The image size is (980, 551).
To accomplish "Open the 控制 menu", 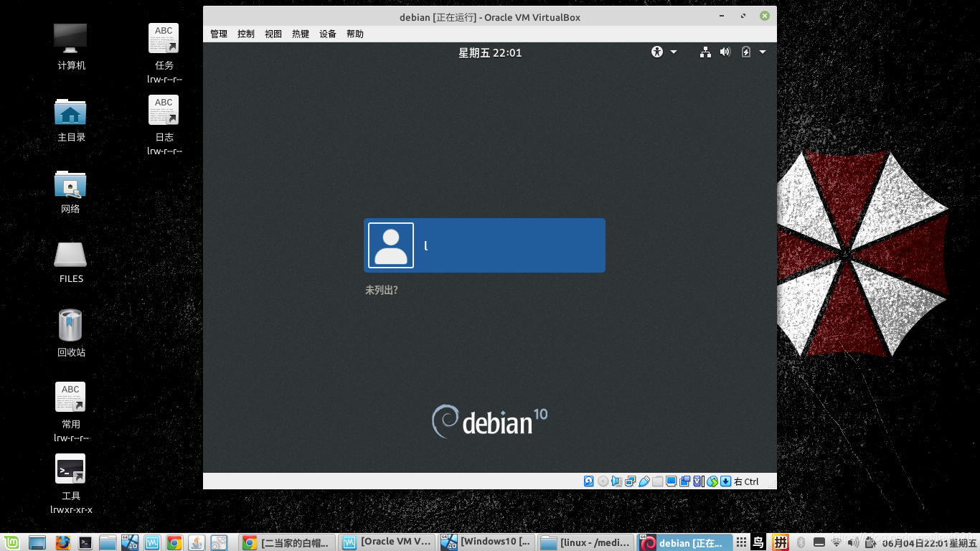I will tap(246, 34).
